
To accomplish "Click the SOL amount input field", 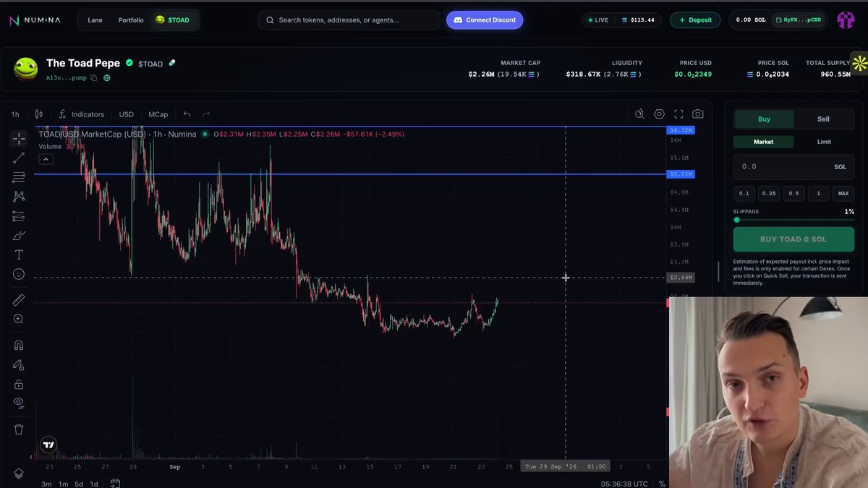I will 793,166.
